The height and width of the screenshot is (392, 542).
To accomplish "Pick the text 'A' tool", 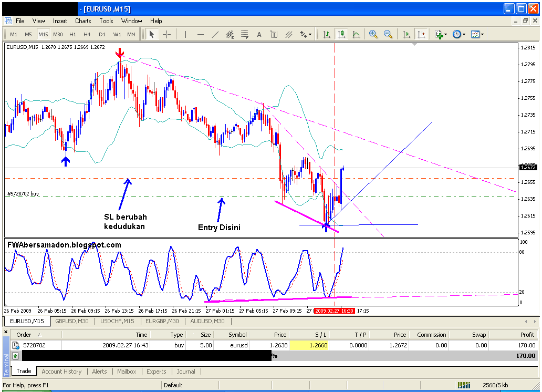I will tap(259, 34).
